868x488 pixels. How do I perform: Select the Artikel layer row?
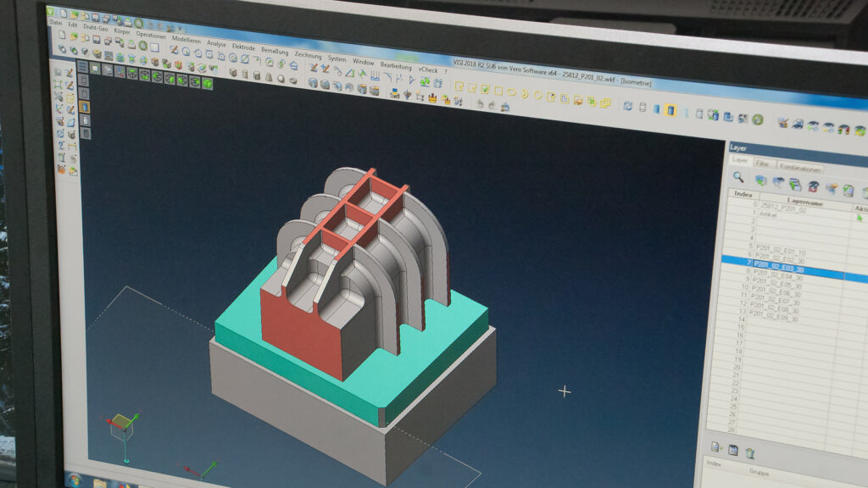point(768,214)
